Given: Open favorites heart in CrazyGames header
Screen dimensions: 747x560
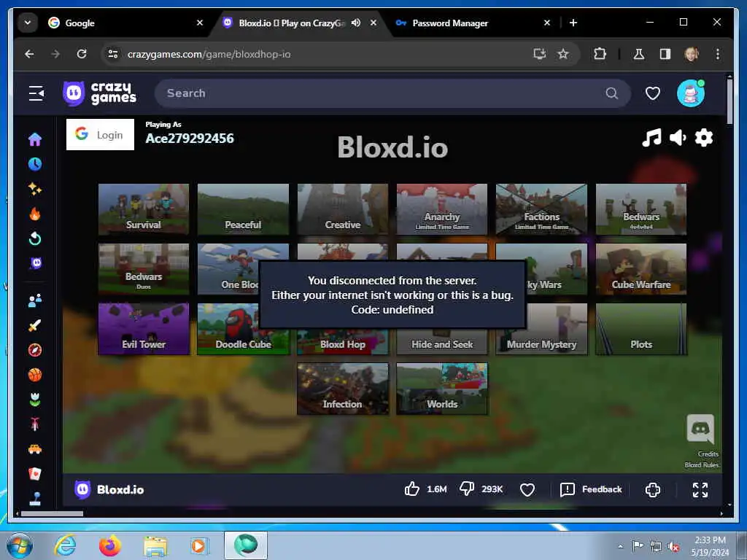Looking at the screenshot, I should (x=652, y=93).
